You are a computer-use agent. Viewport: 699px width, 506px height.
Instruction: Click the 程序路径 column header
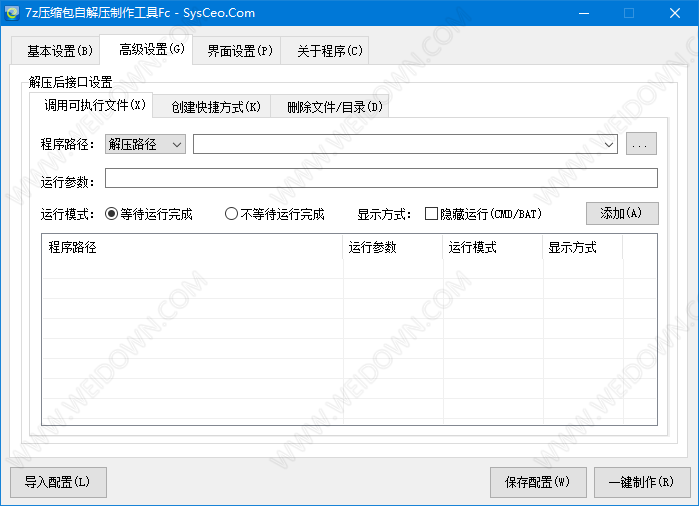pyautogui.click(x=190, y=248)
